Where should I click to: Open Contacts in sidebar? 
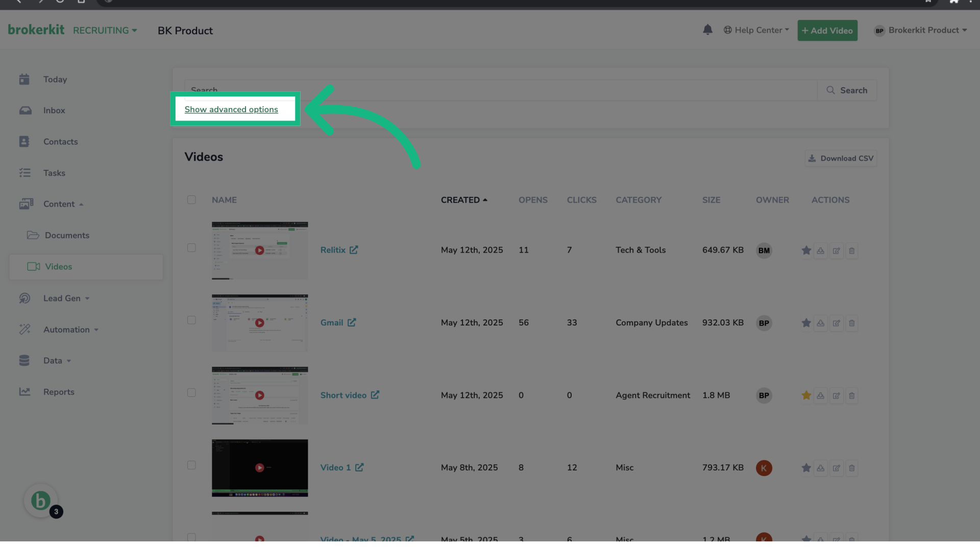click(60, 142)
